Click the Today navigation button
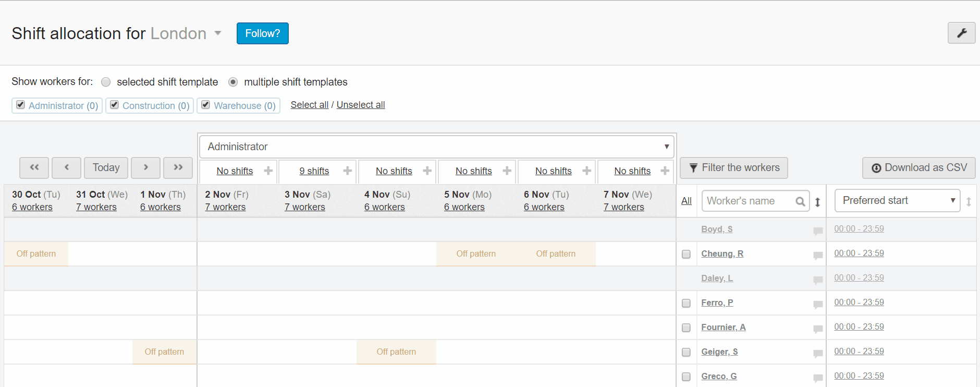 [106, 167]
